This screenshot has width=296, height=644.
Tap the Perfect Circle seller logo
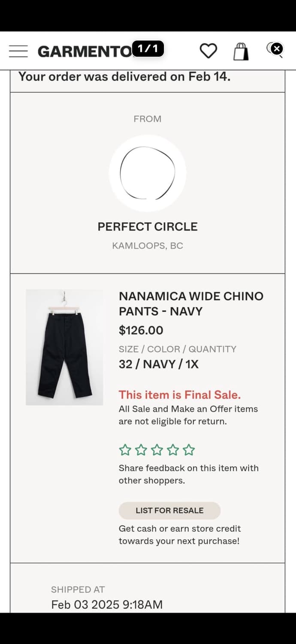click(x=148, y=173)
